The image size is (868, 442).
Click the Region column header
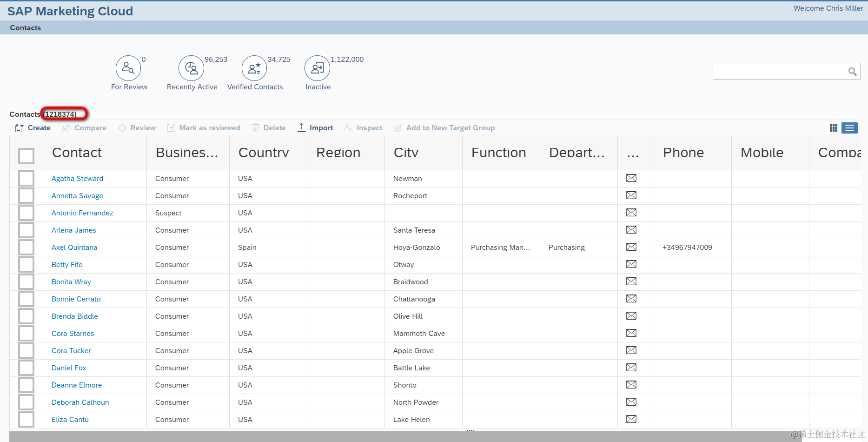pos(346,153)
